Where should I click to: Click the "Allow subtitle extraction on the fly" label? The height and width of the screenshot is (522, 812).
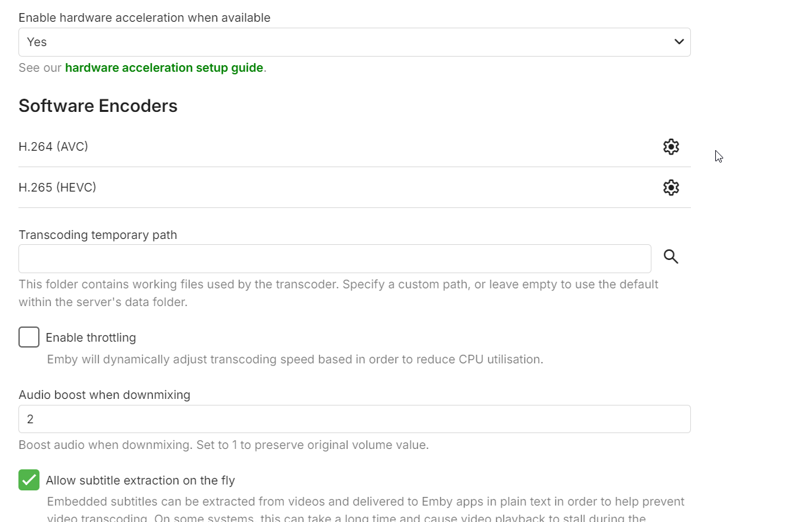140,481
